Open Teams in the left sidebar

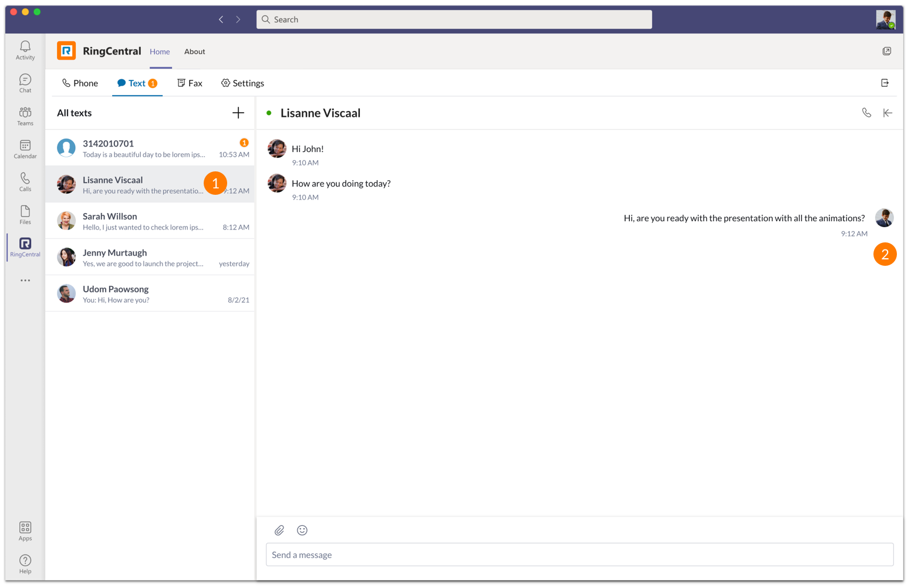(x=25, y=116)
